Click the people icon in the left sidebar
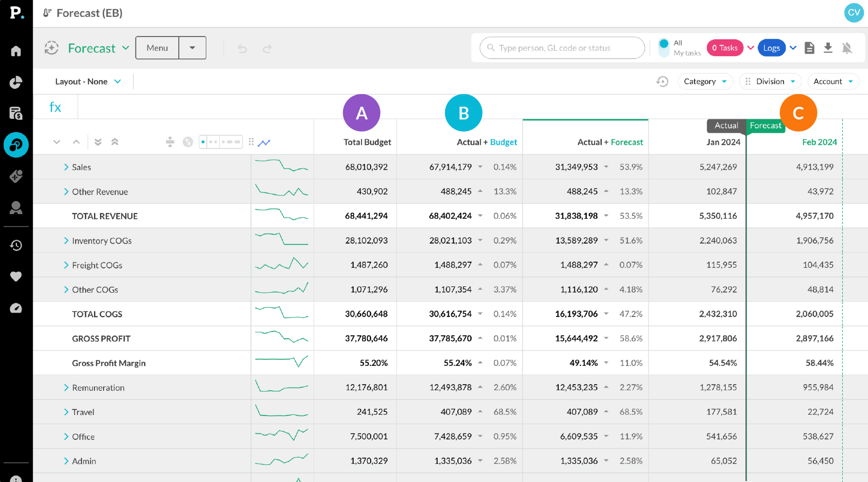The width and height of the screenshot is (868, 482). pyautogui.click(x=16, y=208)
